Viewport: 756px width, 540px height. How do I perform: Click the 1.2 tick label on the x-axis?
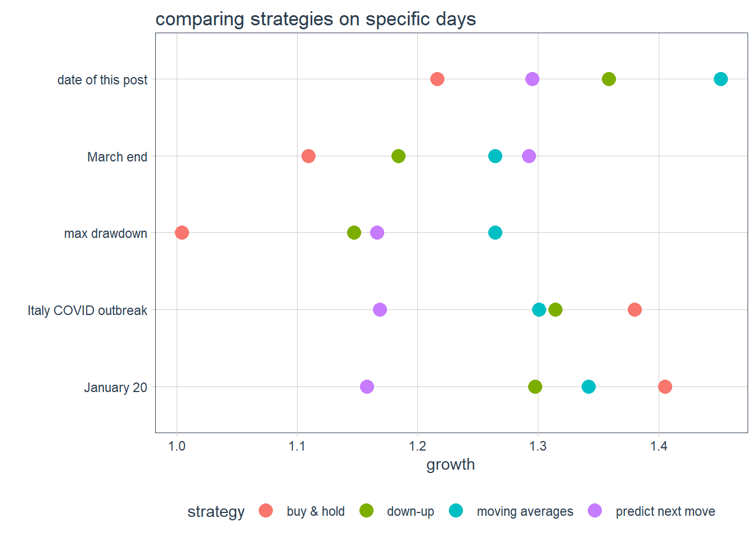[417, 447]
